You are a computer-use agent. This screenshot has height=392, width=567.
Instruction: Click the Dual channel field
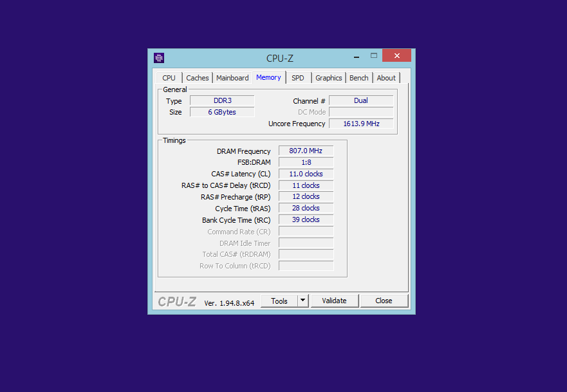[361, 100]
